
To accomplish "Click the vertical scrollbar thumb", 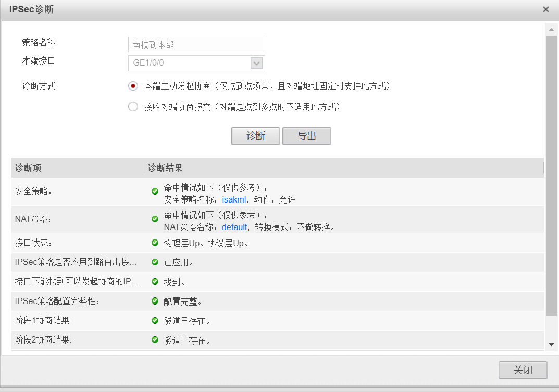I will (551, 175).
